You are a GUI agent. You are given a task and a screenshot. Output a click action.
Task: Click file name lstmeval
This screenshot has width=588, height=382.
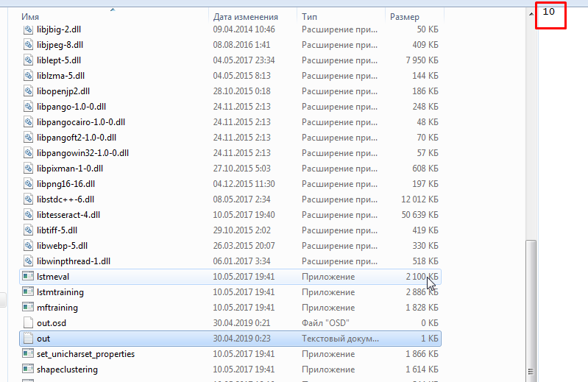point(53,276)
